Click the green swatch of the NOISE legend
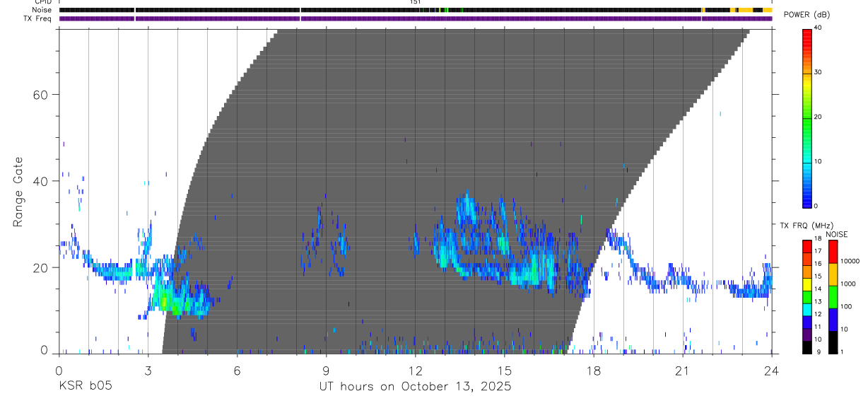This screenshot has width=868, height=401. click(x=832, y=296)
